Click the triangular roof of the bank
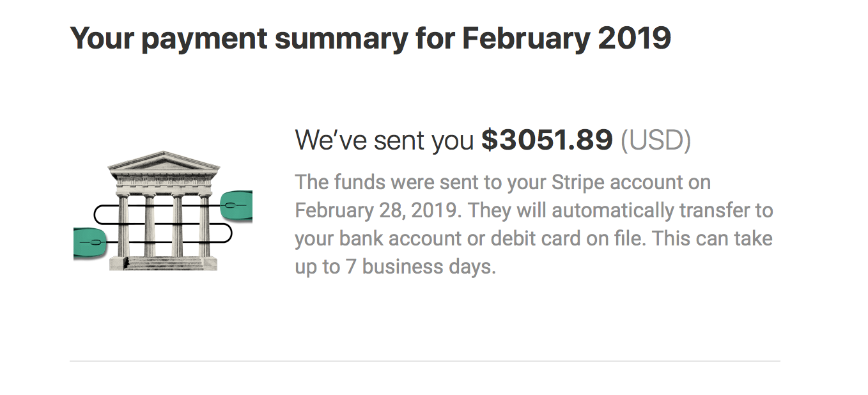Image resolution: width=868 pixels, height=395 pixels. pos(164,160)
